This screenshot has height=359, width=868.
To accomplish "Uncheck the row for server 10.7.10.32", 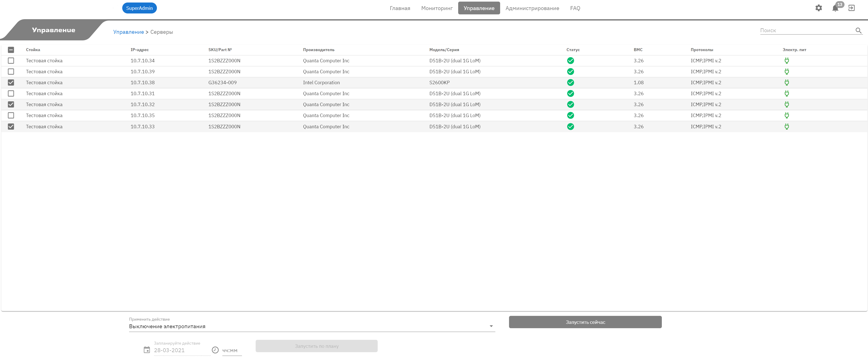I will 11,105.
